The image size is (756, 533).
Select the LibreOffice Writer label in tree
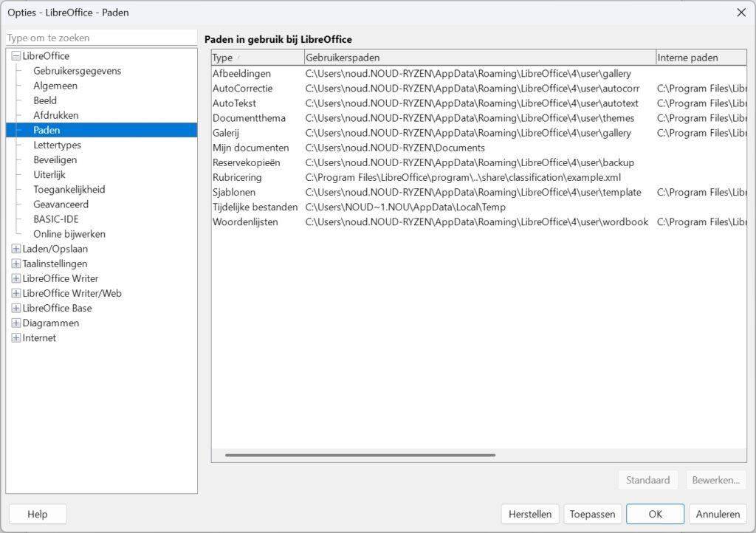(x=61, y=278)
